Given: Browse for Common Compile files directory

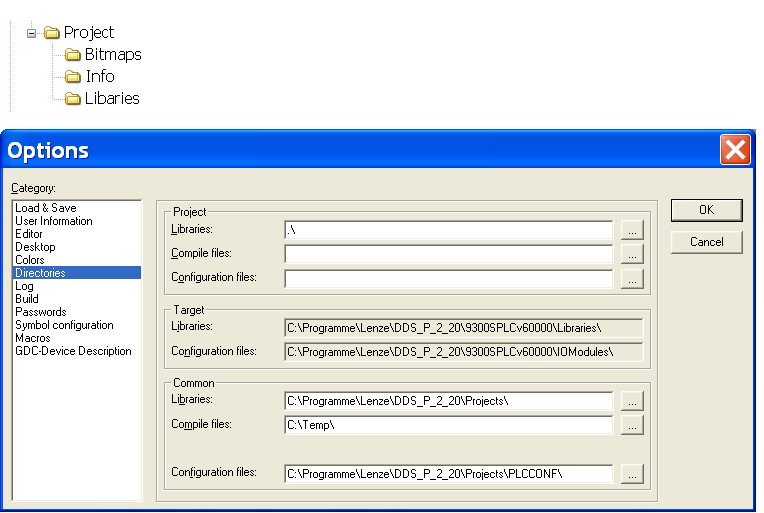Looking at the screenshot, I should 631,426.
